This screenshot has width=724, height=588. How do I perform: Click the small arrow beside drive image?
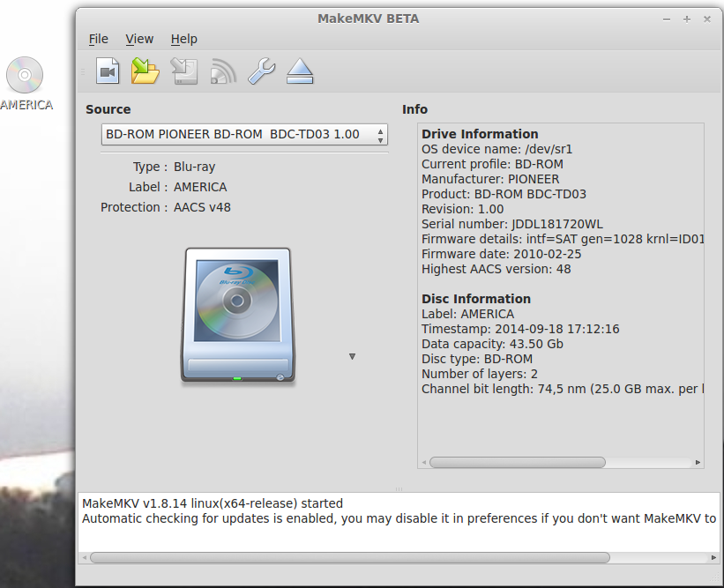tap(353, 356)
